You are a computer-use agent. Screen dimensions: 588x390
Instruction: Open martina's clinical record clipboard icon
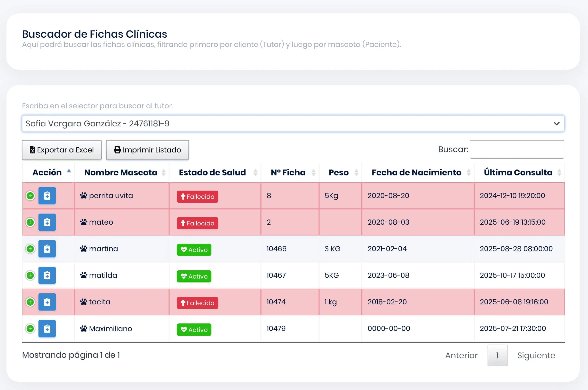(x=47, y=249)
